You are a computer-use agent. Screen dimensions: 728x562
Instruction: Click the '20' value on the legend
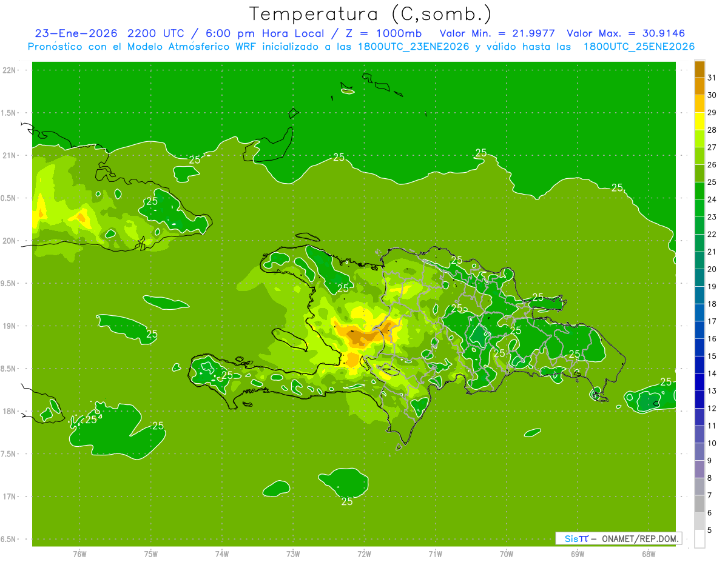tap(712, 269)
